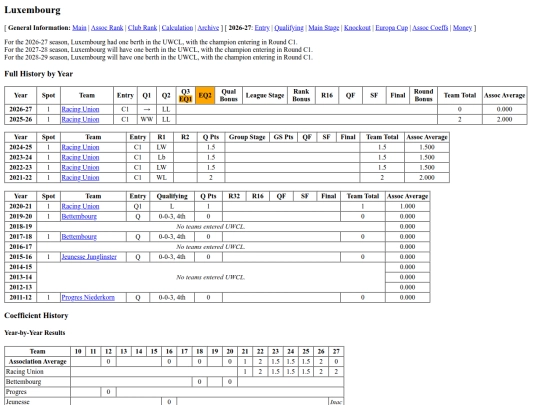Select the Q1 entry cell for 2020-21
The height and width of the screenshot is (405, 540).
tap(138, 206)
